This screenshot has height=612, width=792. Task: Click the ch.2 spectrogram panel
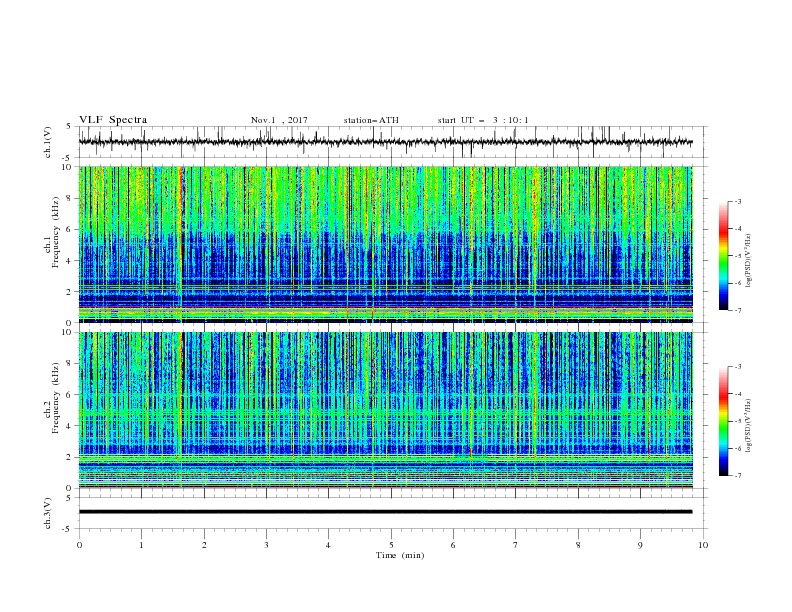click(385, 410)
